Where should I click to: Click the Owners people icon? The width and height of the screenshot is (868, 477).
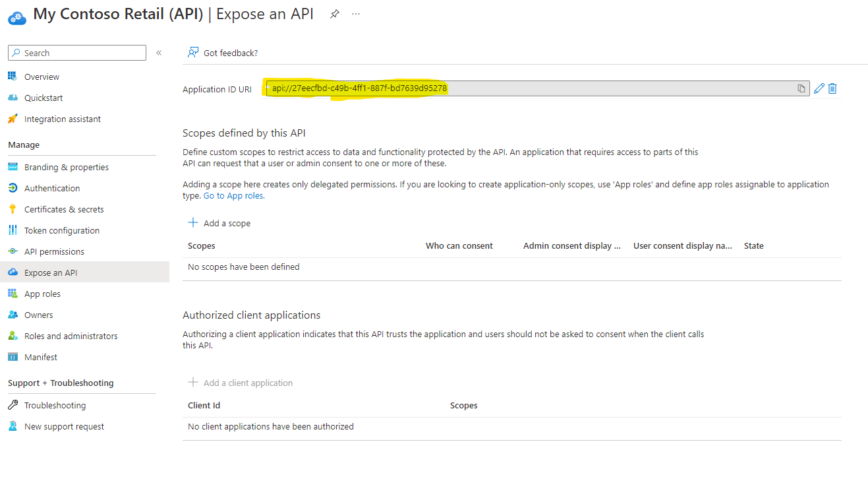13,315
